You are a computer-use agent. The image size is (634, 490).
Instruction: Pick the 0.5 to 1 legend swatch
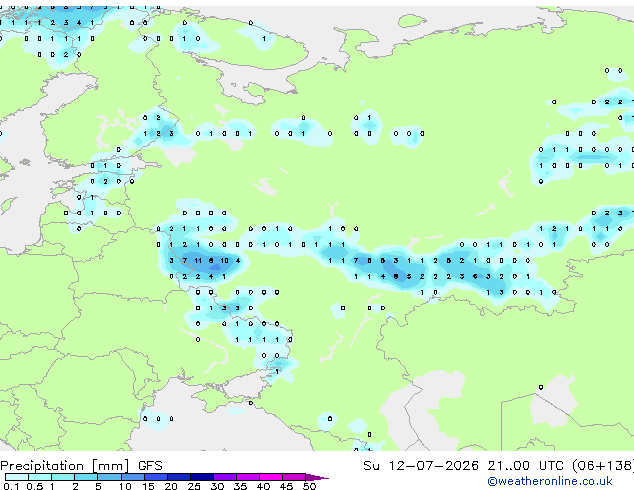coord(40,477)
